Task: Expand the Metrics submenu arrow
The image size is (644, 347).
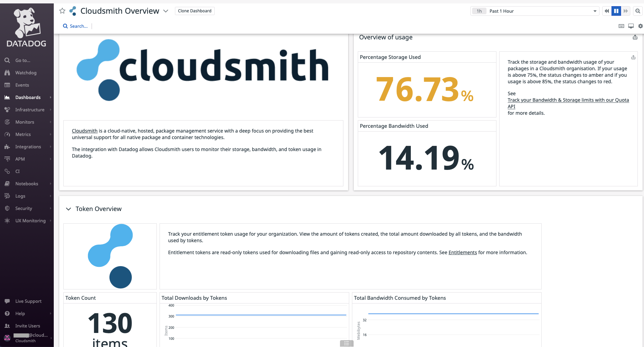Action: (51, 134)
